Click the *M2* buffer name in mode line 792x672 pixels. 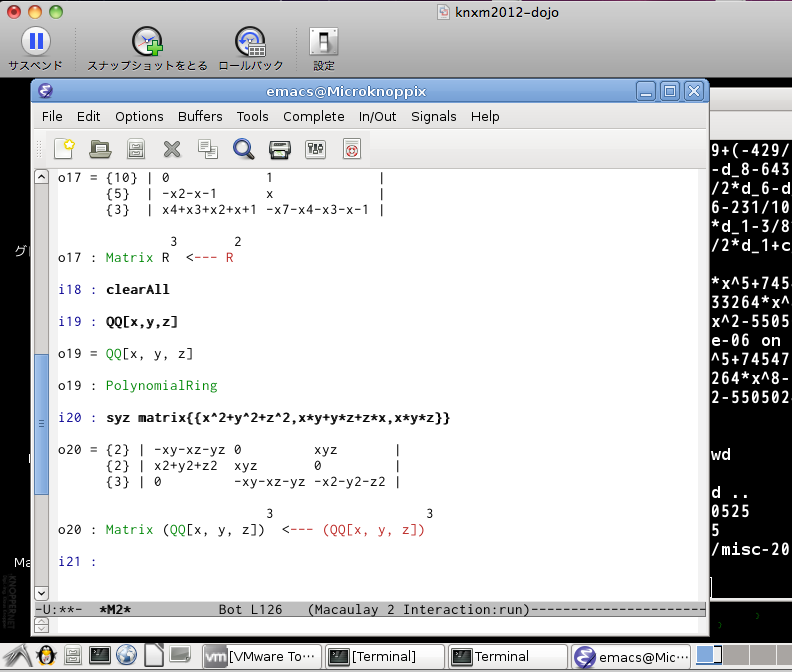[115, 609]
